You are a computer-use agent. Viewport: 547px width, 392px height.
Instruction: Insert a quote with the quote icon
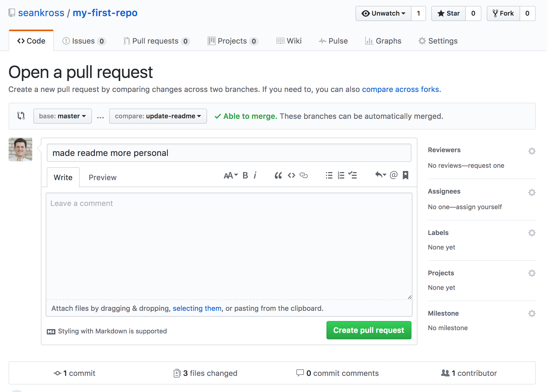pyautogui.click(x=278, y=176)
